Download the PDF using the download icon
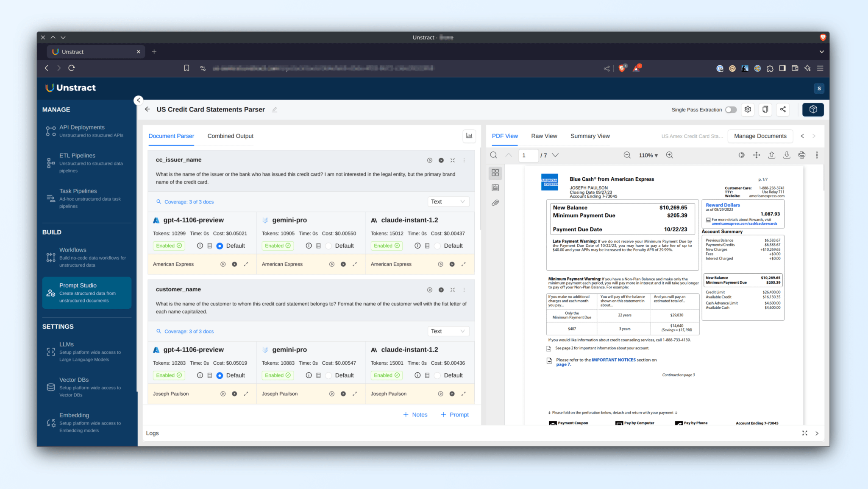The height and width of the screenshot is (489, 868). tap(787, 155)
